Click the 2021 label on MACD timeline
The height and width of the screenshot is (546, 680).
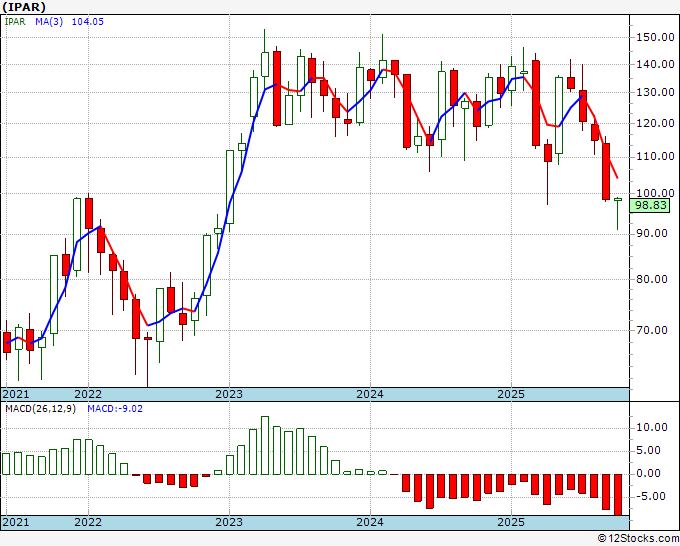click(16, 522)
